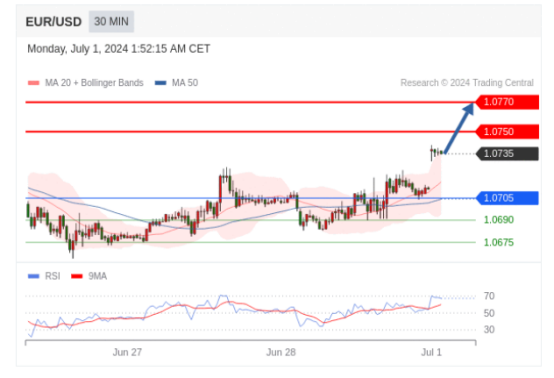Click the Monday, July 1, 2024 timestamp
This screenshot has width=554, height=378.
click(x=119, y=49)
